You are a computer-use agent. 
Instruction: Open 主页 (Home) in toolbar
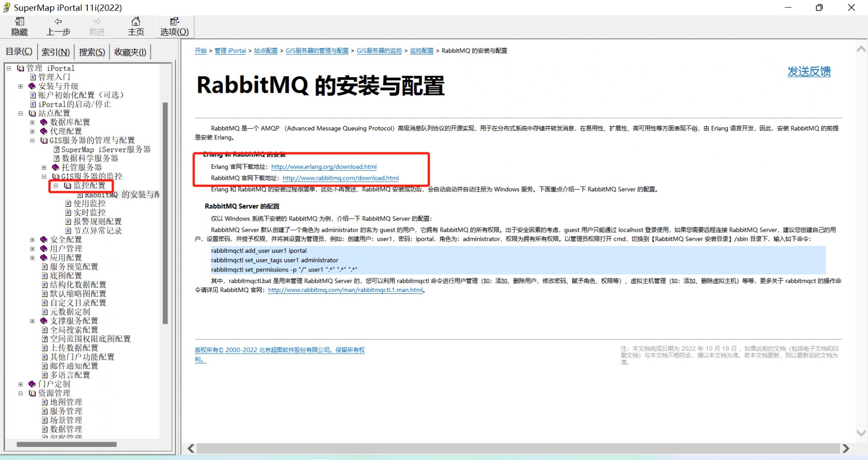point(136,26)
